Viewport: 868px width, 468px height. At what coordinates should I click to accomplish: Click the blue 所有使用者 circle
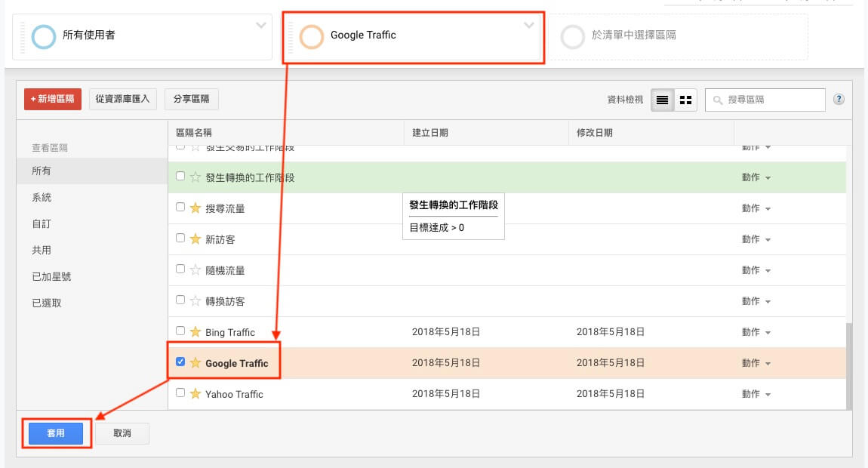tap(44, 37)
